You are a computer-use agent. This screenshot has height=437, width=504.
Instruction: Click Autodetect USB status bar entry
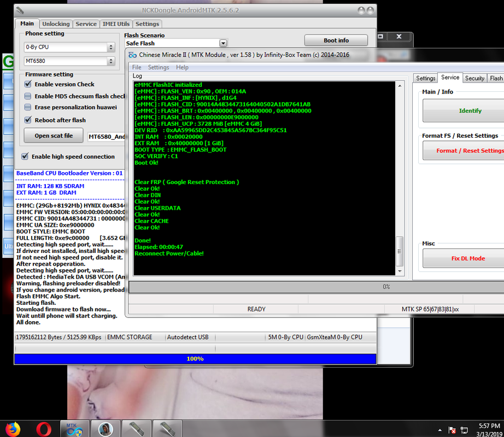click(x=187, y=337)
